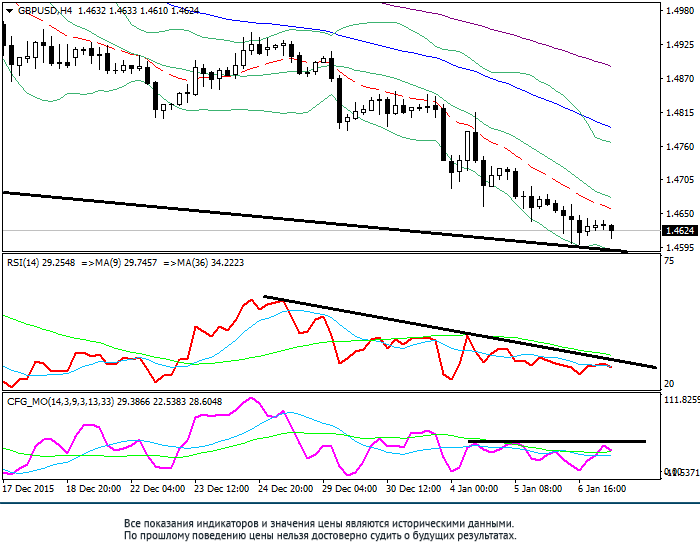Viewport: 700px width, 552px height.
Task: Click the GBPUSD,H4 chart title
Action: click(45, 10)
